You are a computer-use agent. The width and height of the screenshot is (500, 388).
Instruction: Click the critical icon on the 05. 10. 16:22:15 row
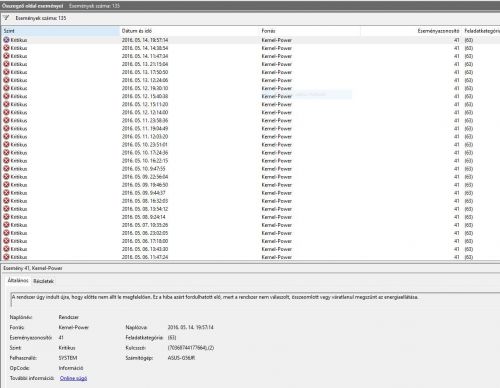point(6,160)
